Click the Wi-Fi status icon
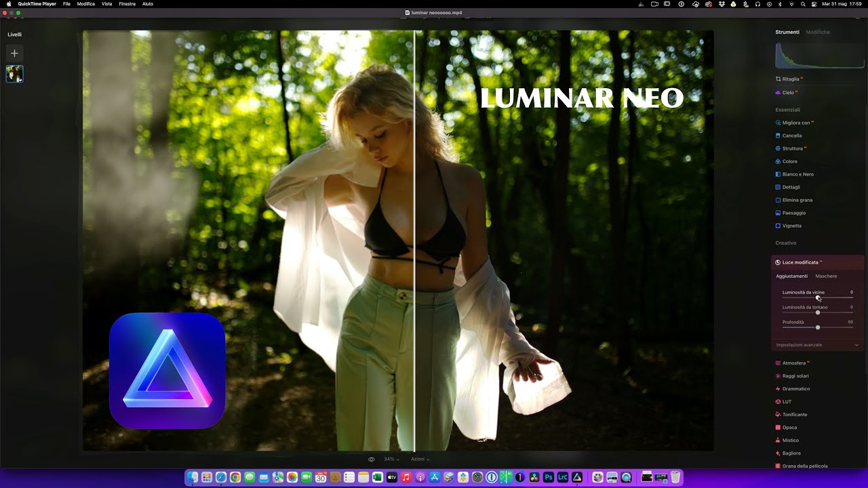This screenshot has height=488, width=868. click(791, 4)
